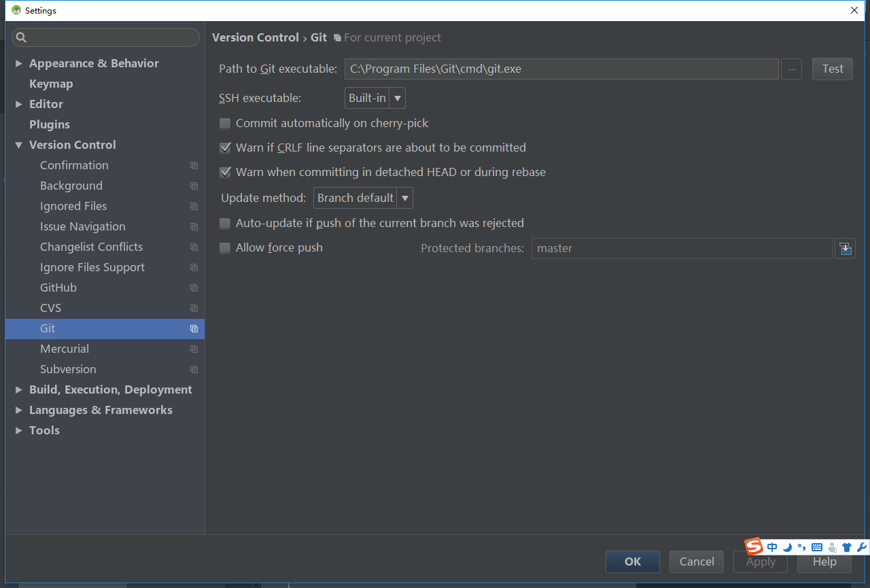The image size is (870, 588).
Task: Click the project-level icon beside CVS
Action: coord(194,308)
